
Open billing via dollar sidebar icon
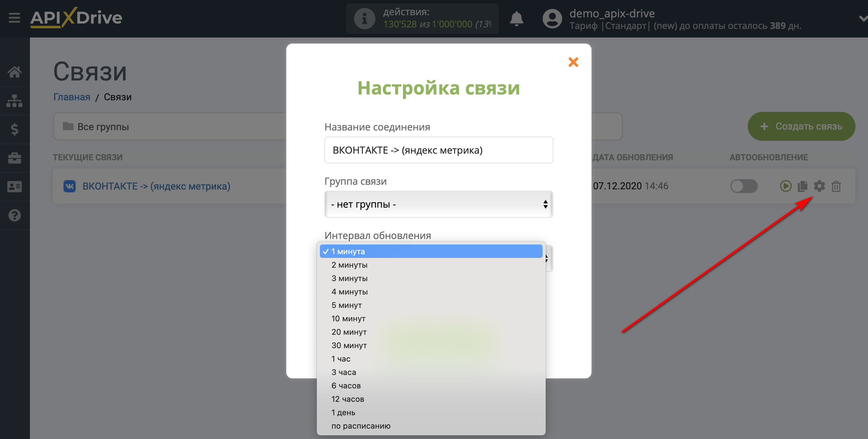[14, 129]
